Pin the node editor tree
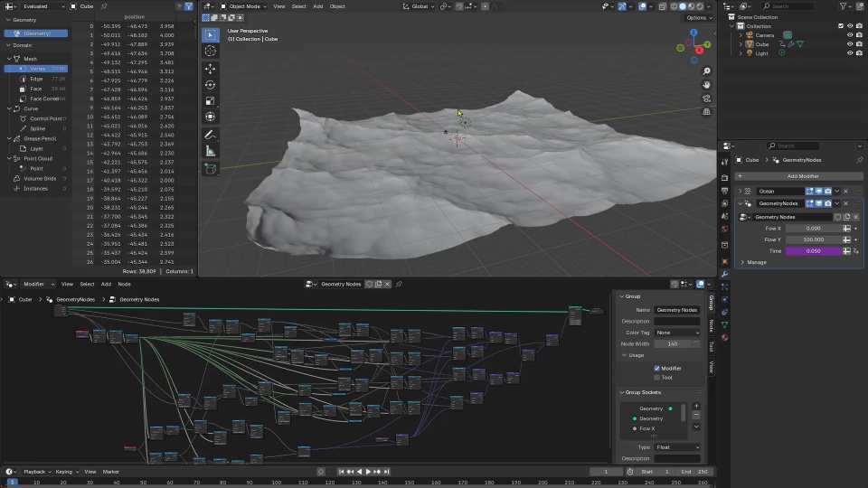This screenshot has width=868, height=488. (399, 284)
